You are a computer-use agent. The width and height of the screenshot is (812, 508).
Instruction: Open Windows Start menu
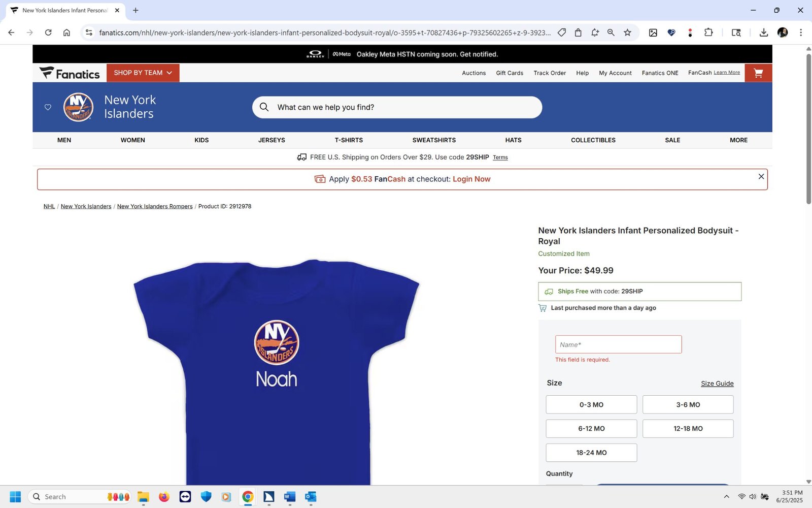15,497
